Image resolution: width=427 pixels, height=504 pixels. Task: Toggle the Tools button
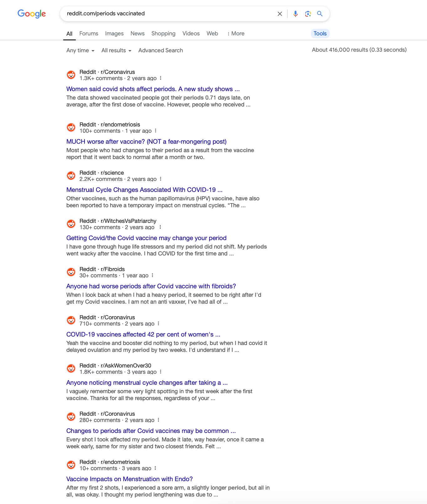pos(320,33)
